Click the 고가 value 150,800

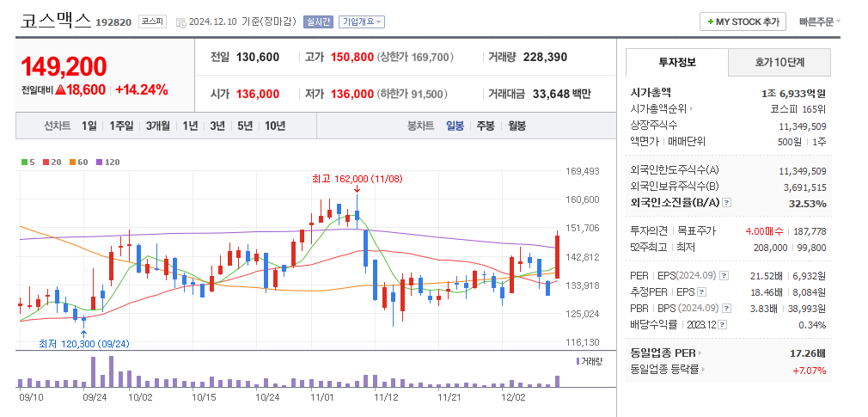tap(352, 57)
